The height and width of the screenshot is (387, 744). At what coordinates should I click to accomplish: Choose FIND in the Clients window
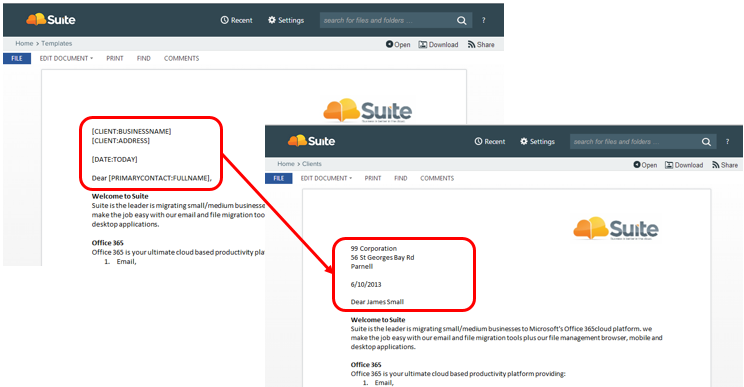click(401, 178)
